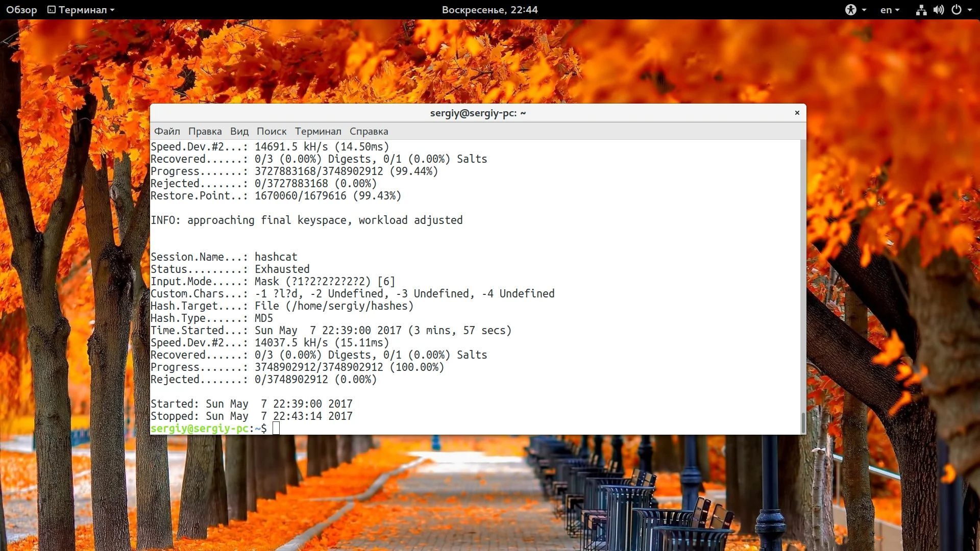This screenshot has width=980, height=551.
Task: Open the Вид menu
Action: point(239,131)
